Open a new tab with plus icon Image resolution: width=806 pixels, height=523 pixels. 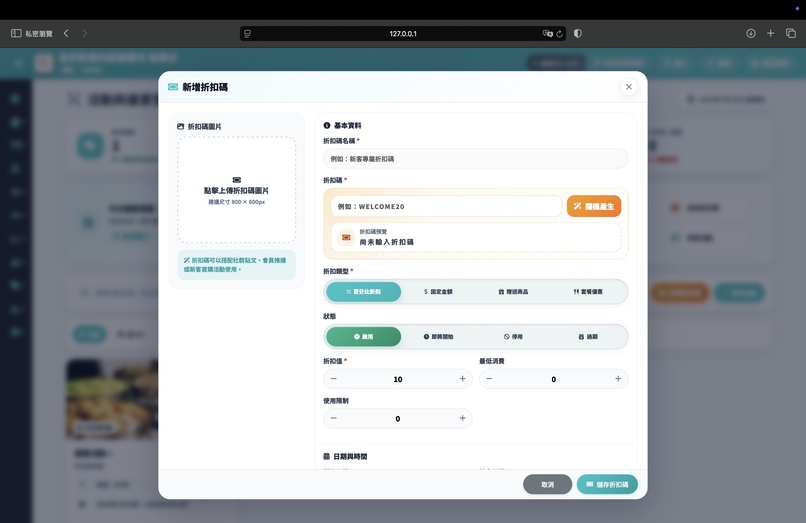(x=771, y=33)
